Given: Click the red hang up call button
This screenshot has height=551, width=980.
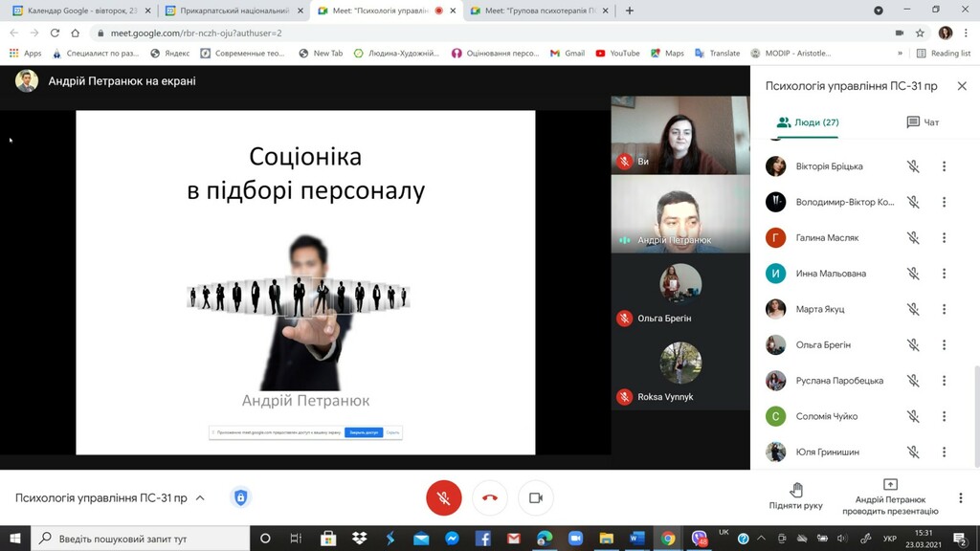Looking at the screenshot, I should [490, 497].
